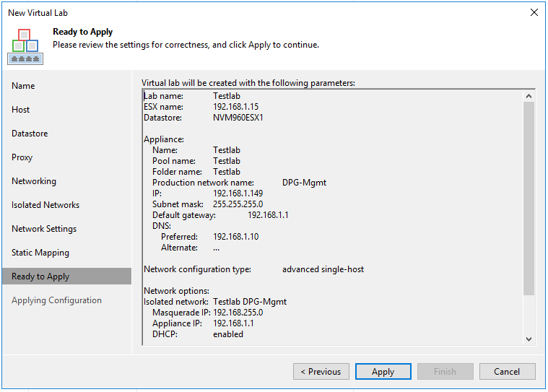Click the Masquerade IP line in summary

tap(208, 313)
